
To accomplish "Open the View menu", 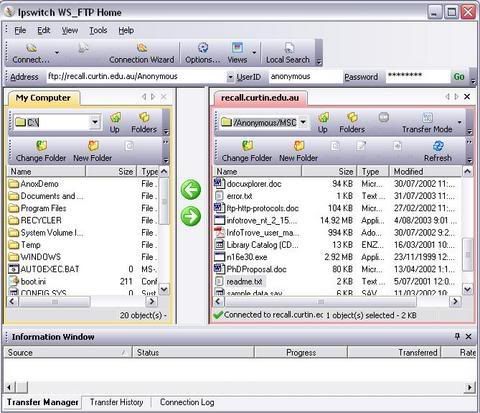I will 70,30.
